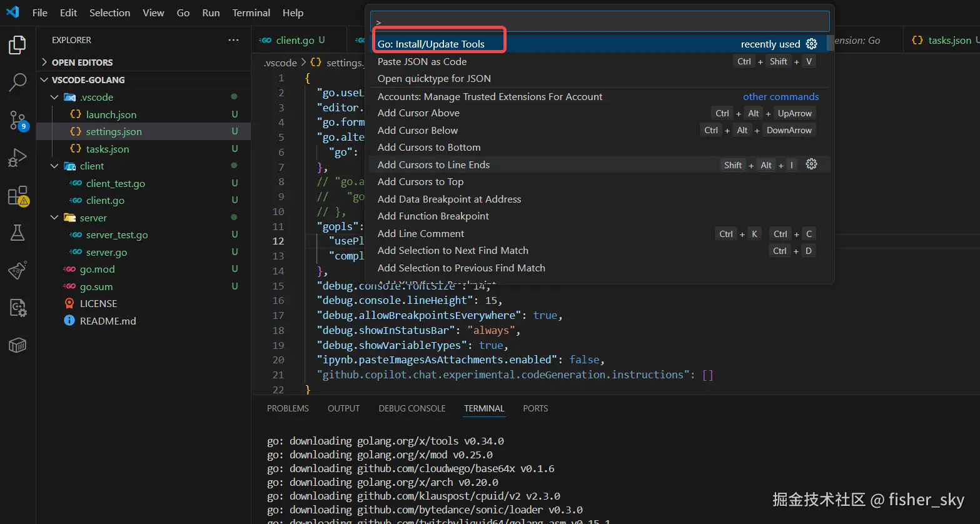
Task: Open the Testing flask view
Action: 18,233
